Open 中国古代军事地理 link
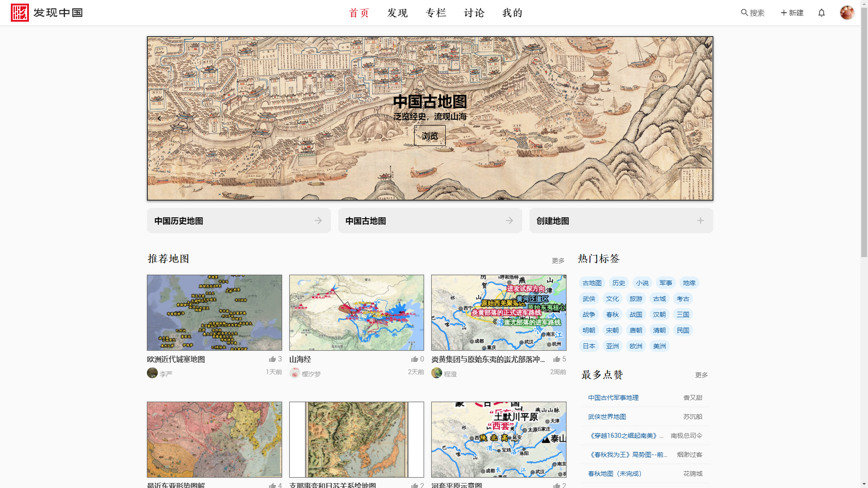Image resolution: width=868 pixels, height=488 pixels. click(613, 398)
